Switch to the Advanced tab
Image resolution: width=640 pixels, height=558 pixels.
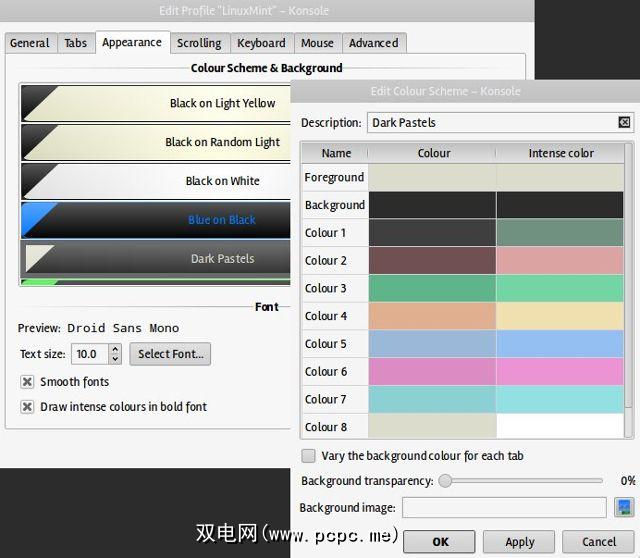(374, 43)
